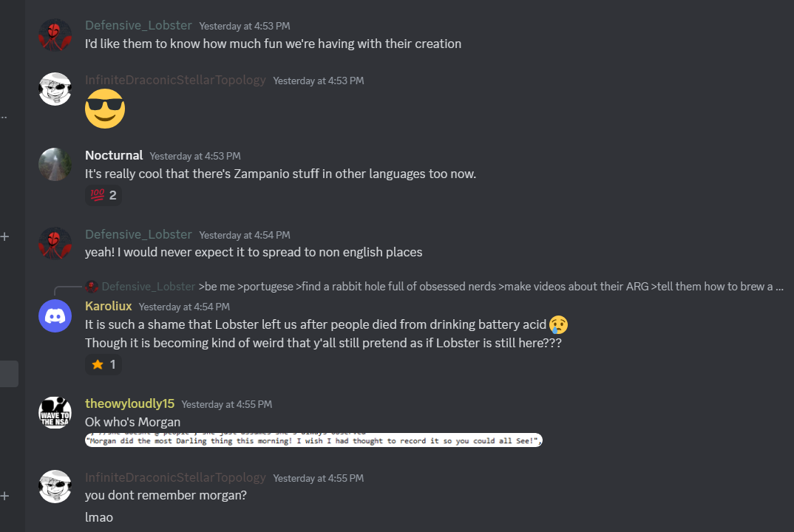
Task: Click Karoliux's default Discord avatar
Action: tap(55, 316)
